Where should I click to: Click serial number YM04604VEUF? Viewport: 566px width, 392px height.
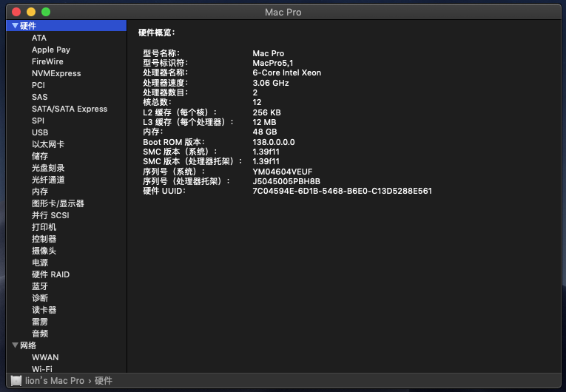(x=283, y=172)
